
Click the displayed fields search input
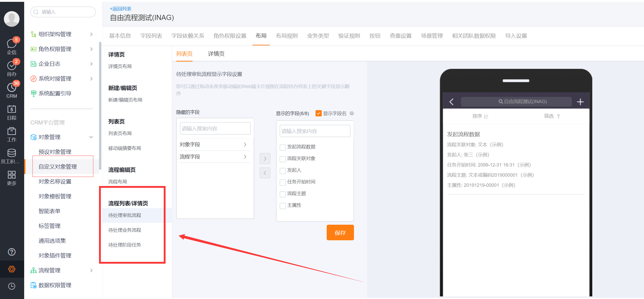click(315, 131)
